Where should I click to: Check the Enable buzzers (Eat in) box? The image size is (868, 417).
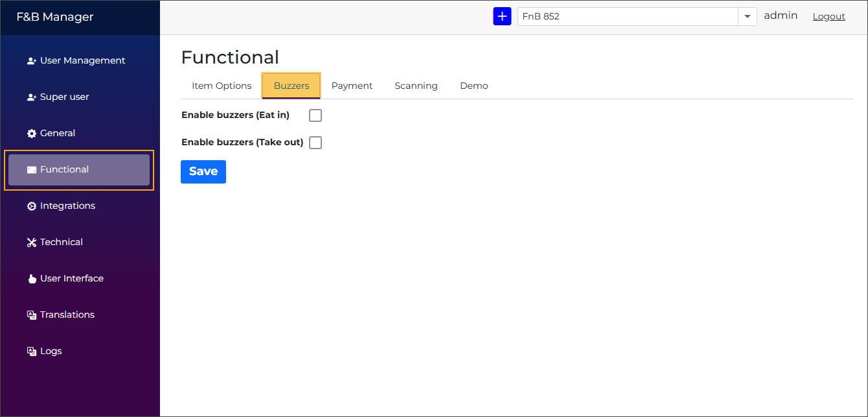315,115
